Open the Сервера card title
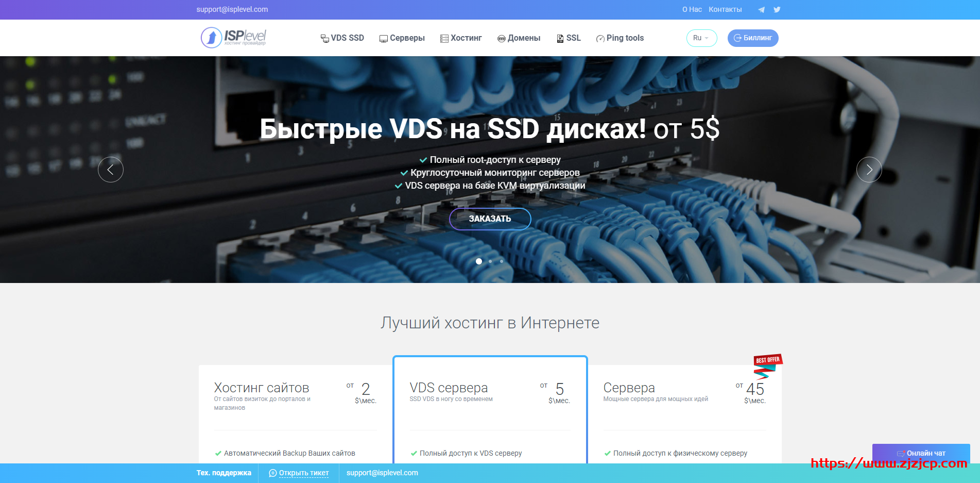This screenshot has height=483, width=980. pos(629,388)
